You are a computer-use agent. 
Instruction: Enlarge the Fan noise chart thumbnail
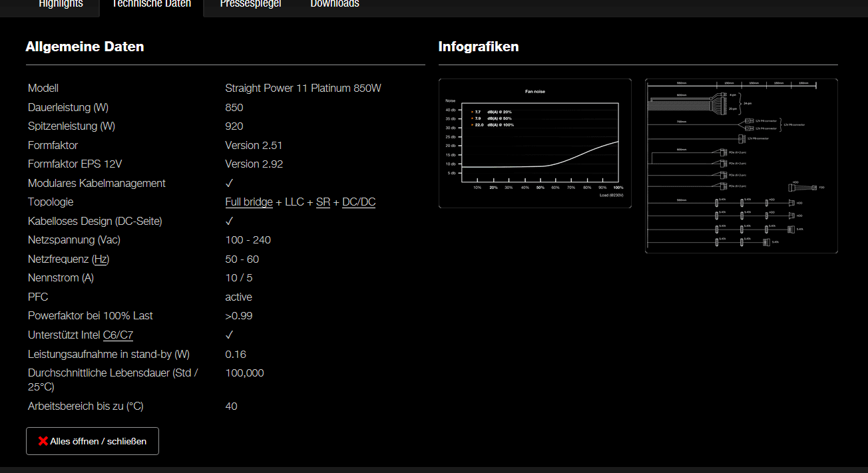point(535,144)
